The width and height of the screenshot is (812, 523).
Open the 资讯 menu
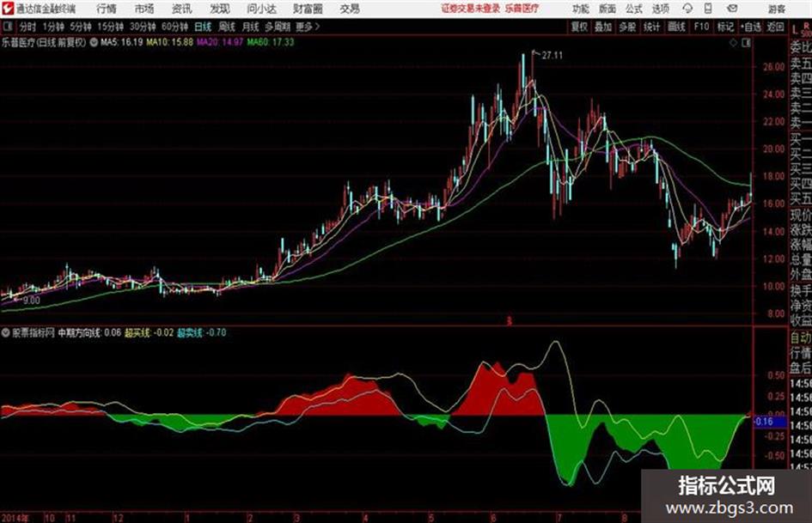tap(182, 9)
